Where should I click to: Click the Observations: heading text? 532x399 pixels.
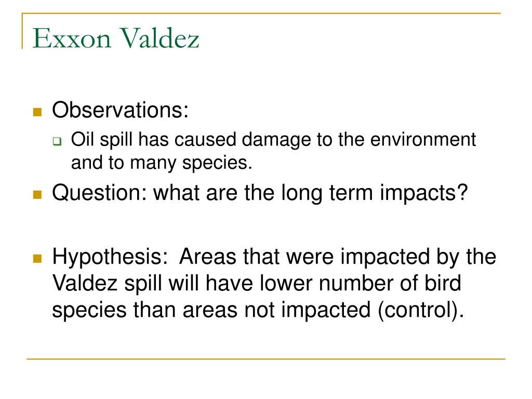point(120,110)
